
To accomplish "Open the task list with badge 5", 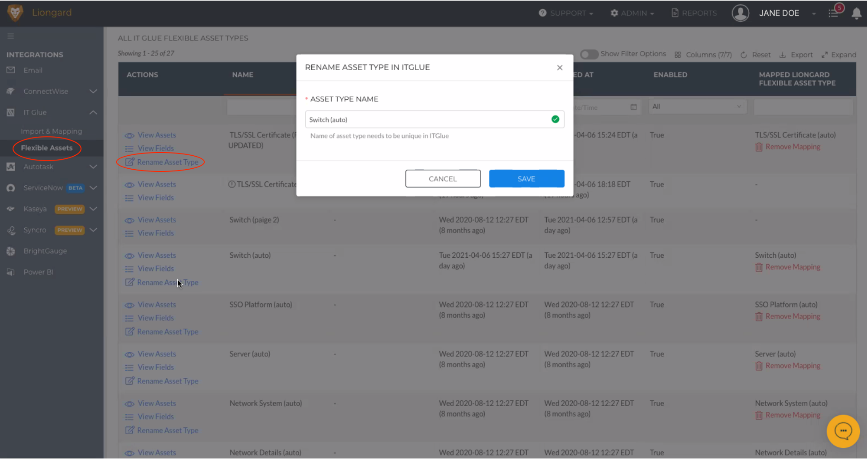I will 834,13.
